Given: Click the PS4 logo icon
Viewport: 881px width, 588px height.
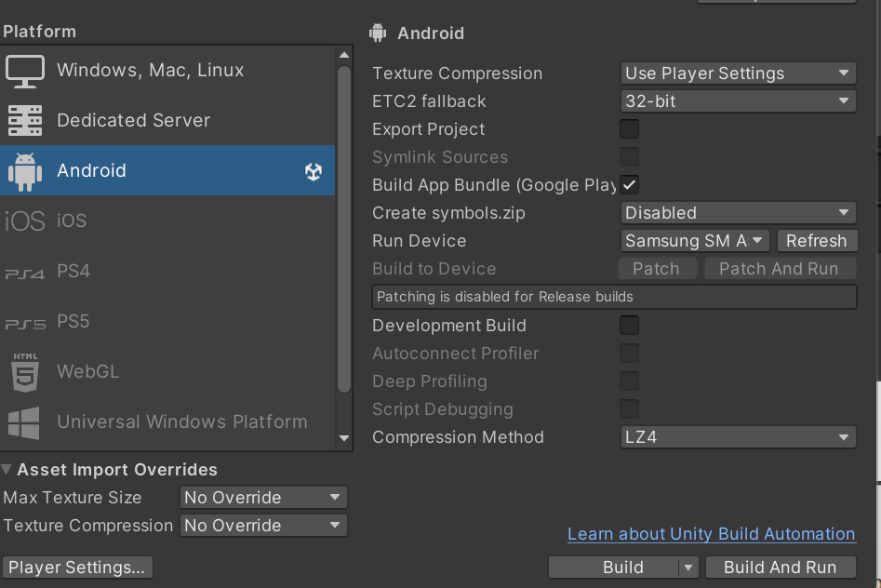Looking at the screenshot, I should point(25,274).
